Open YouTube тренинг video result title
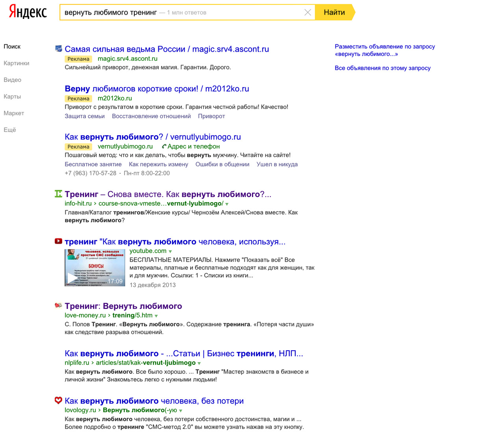 pyautogui.click(x=175, y=242)
